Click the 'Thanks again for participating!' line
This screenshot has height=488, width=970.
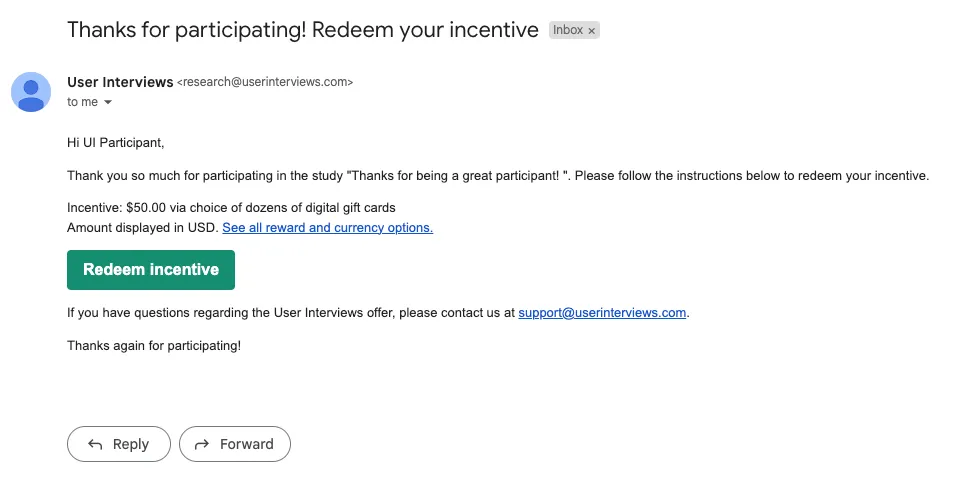154,346
